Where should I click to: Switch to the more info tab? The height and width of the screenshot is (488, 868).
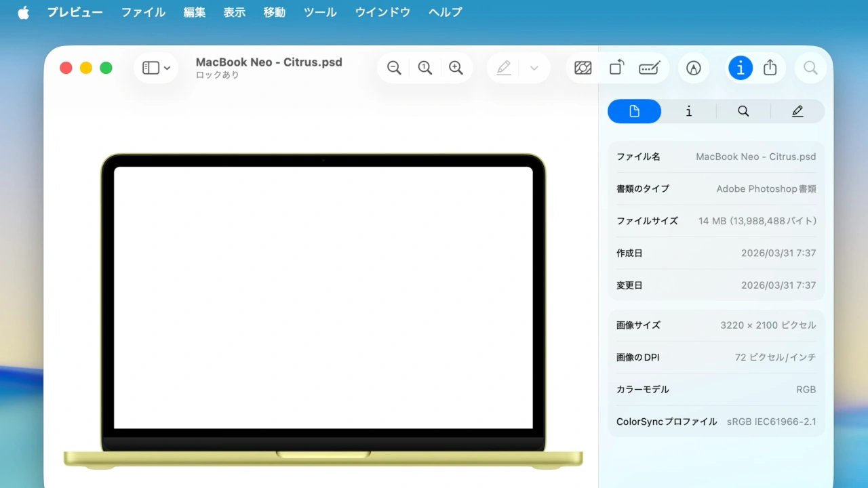coord(688,110)
